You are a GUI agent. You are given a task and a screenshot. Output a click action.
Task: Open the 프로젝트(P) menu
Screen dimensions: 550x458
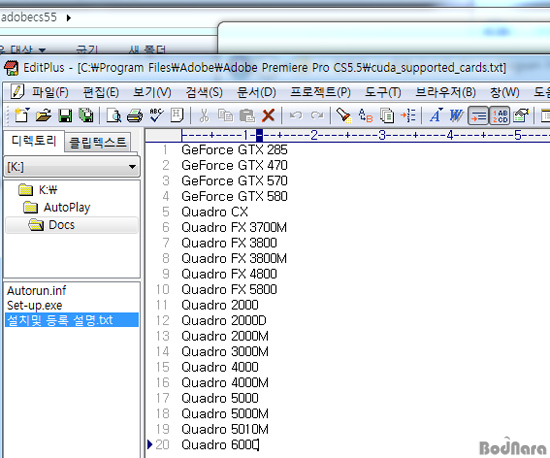321,92
